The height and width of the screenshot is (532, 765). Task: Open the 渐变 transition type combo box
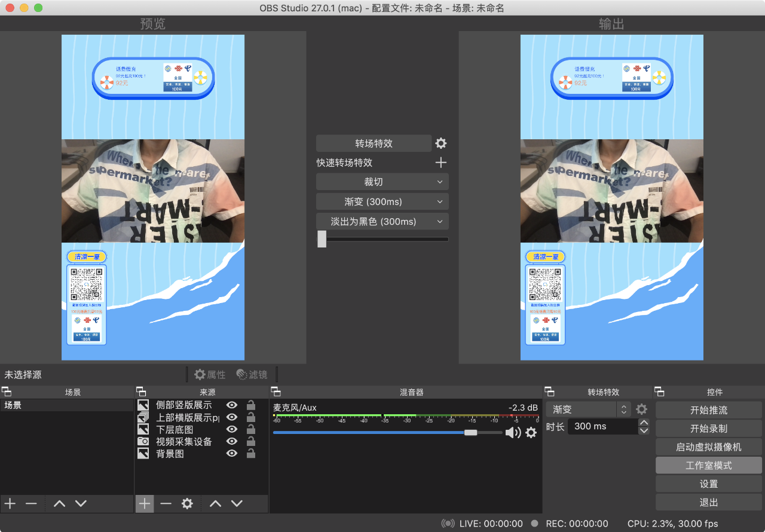tap(589, 409)
